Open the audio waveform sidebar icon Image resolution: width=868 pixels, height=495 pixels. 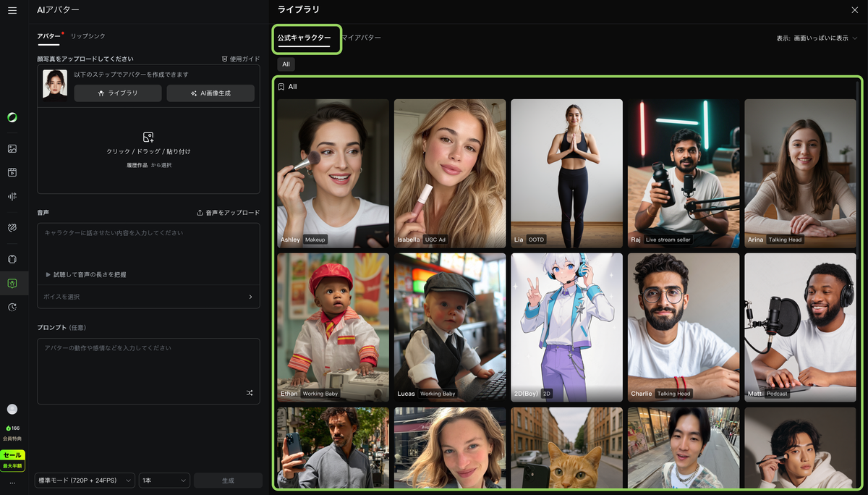pos(12,196)
